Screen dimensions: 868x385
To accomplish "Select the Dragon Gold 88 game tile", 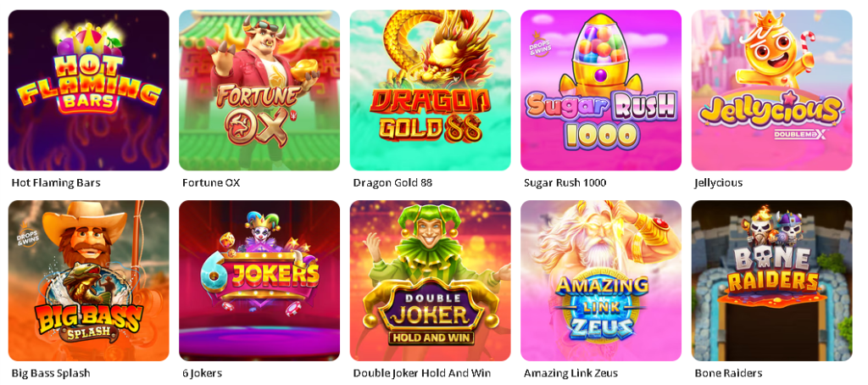I will tap(430, 90).
